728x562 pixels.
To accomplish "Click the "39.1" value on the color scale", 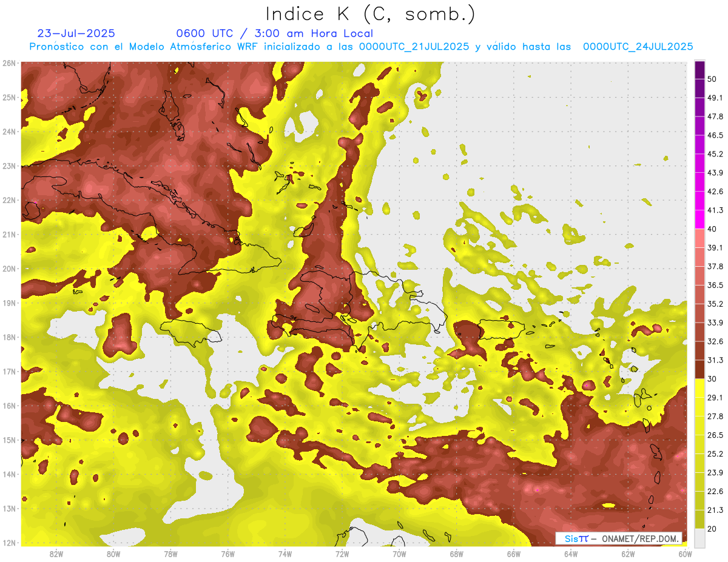I will 715,248.
